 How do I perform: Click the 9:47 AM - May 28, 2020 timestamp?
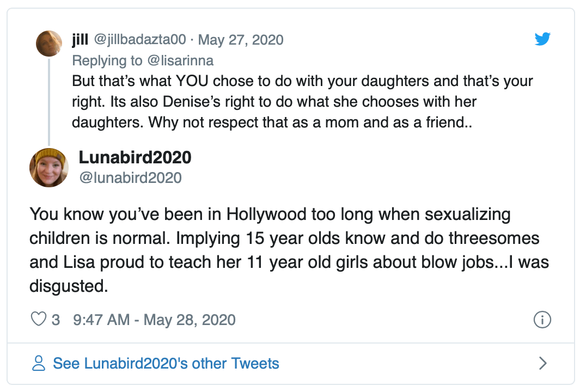tap(154, 320)
